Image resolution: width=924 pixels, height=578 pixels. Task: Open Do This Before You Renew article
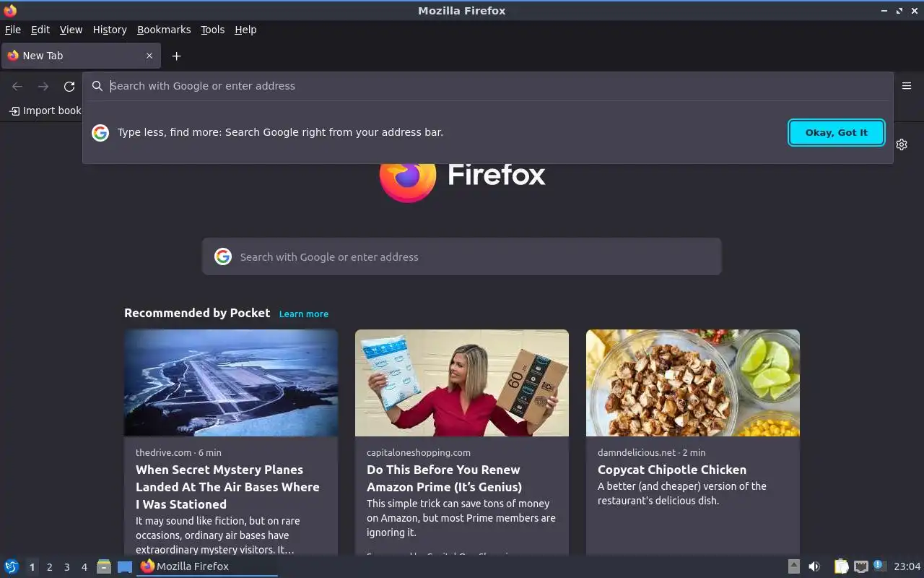(444, 478)
